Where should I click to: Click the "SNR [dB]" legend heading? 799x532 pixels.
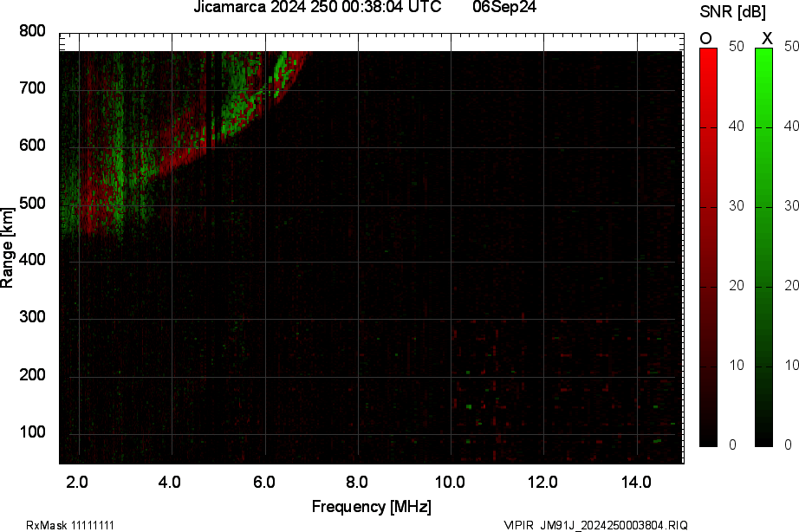pyautogui.click(x=733, y=12)
